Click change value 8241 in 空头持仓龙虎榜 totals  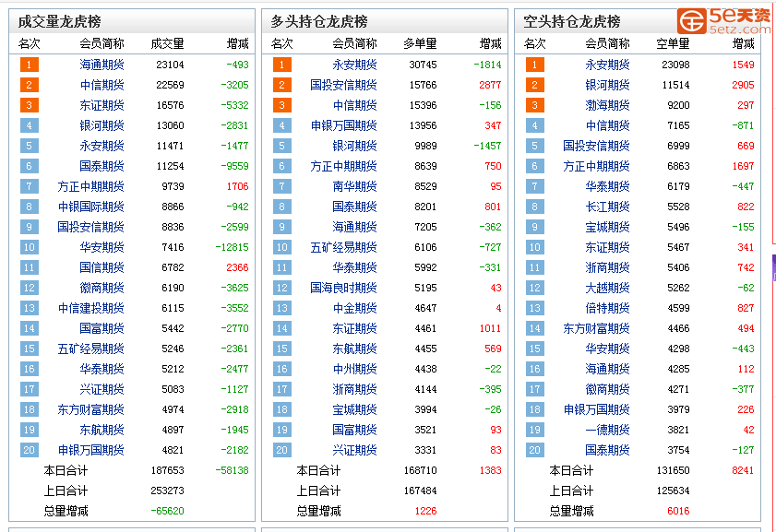click(743, 471)
